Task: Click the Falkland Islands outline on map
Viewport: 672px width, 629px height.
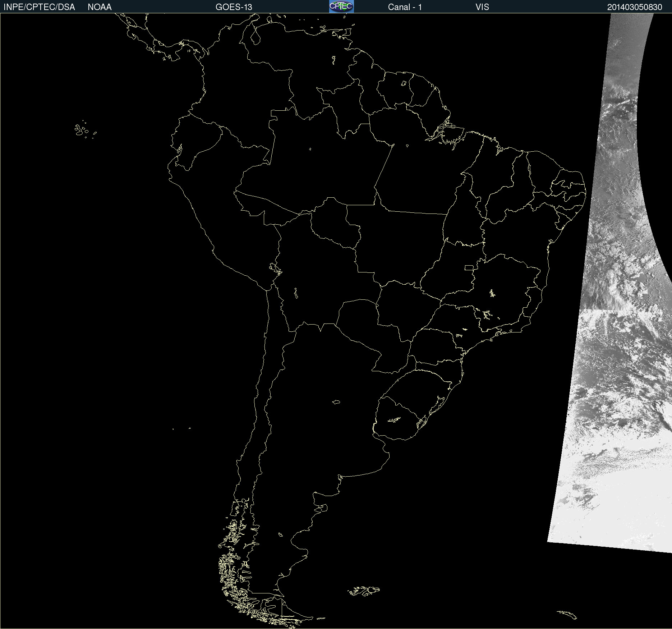Action: 364,591
